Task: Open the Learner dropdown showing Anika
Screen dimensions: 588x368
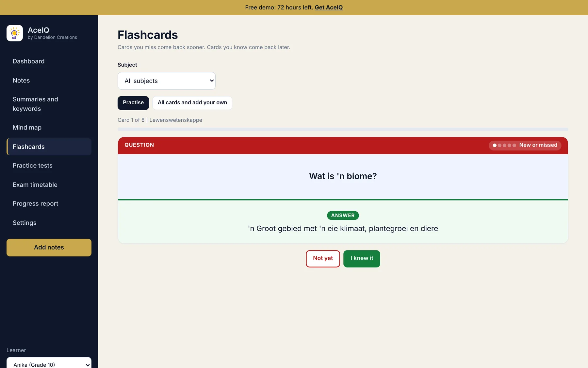Action: click(x=49, y=363)
